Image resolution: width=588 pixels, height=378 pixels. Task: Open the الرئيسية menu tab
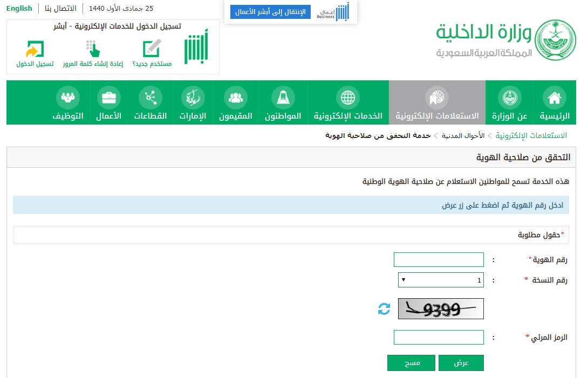[x=554, y=102]
